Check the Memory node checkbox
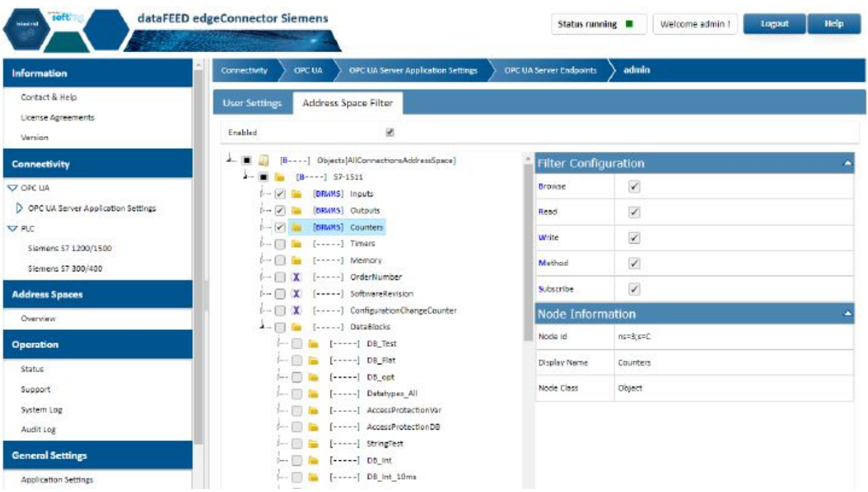This screenshot has height=492, width=868. tap(280, 261)
